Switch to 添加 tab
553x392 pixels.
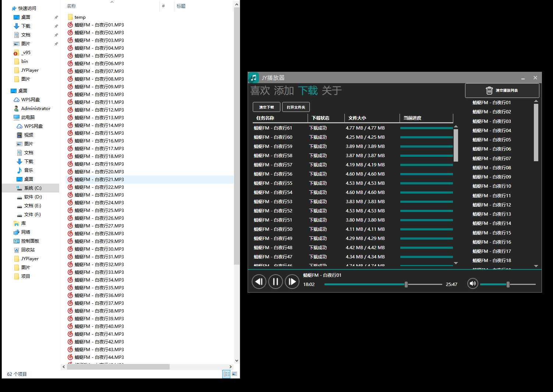(x=284, y=91)
